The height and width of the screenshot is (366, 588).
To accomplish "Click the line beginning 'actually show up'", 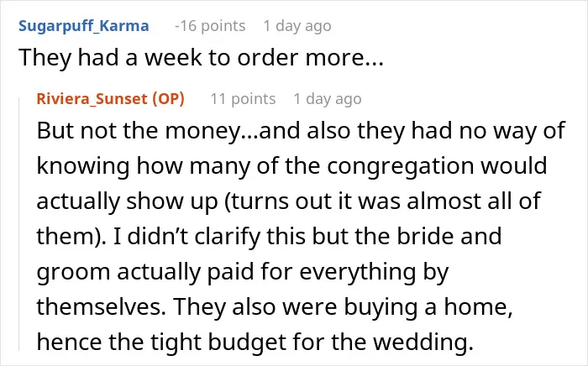I will (x=288, y=201).
